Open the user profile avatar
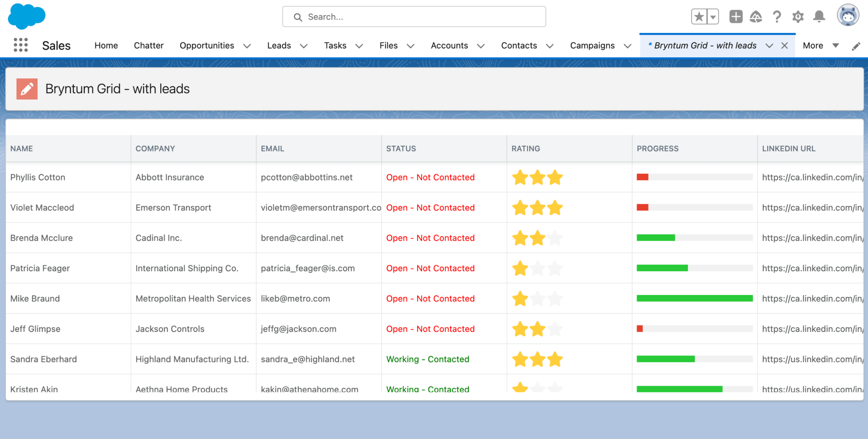 (848, 16)
